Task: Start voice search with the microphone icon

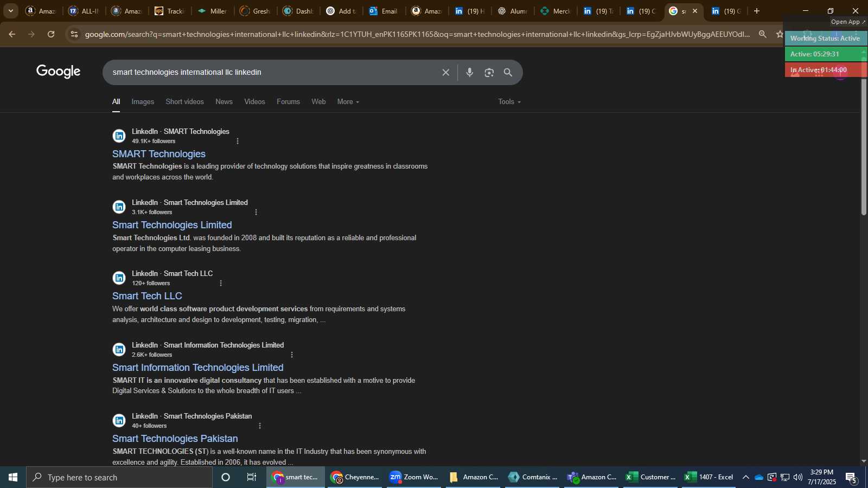Action: [x=470, y=73]
